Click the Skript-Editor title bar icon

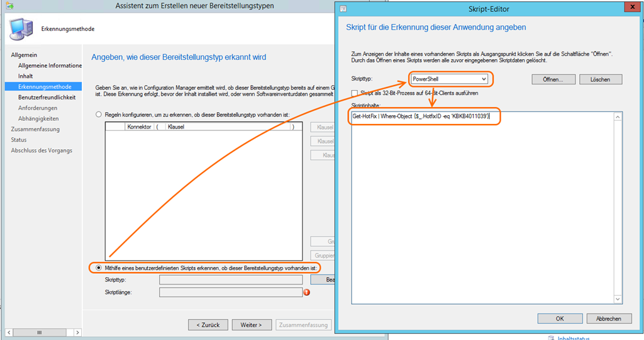pos(343,9)
